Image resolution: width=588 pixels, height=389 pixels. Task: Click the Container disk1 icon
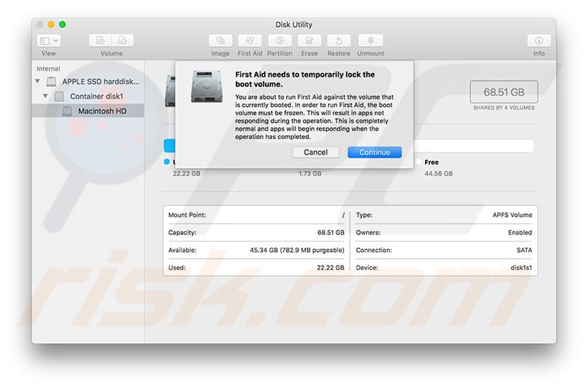pos(60,96)
